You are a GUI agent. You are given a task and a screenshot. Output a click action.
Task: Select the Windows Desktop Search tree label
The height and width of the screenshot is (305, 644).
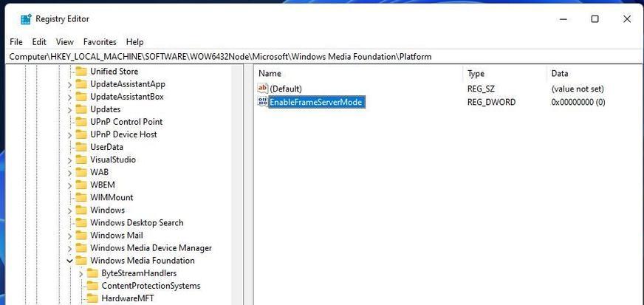[x=137, y=223]
